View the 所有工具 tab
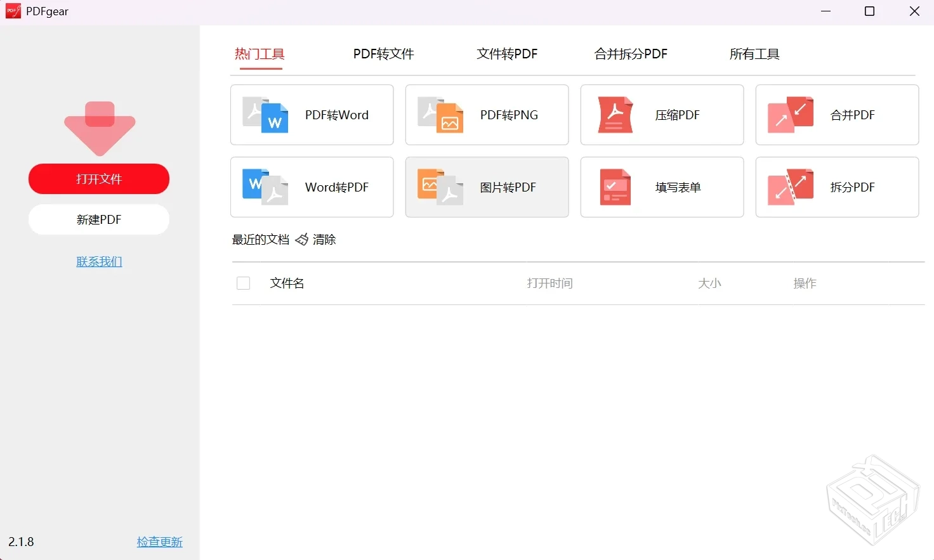Image resolution: width=934 pixels, height=560 pixels. pyautogui.click(x=754, y=54)
